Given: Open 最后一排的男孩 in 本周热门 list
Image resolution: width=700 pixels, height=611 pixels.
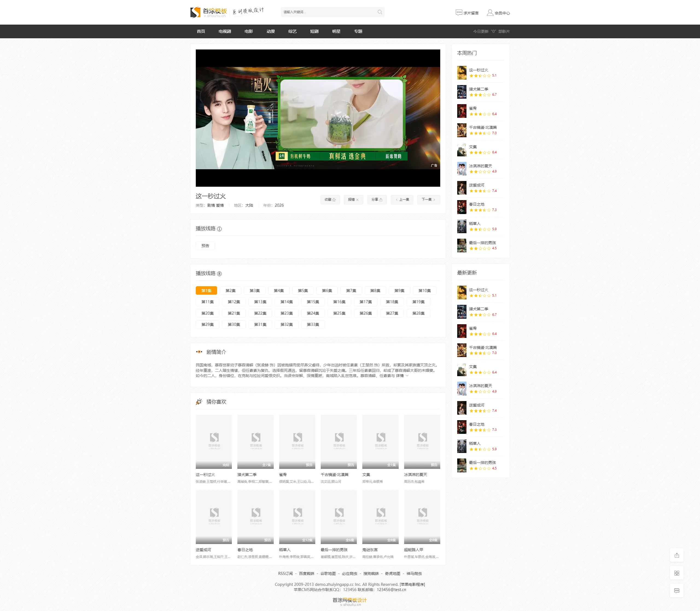Looking at the screenshot, I should [482, 243].
